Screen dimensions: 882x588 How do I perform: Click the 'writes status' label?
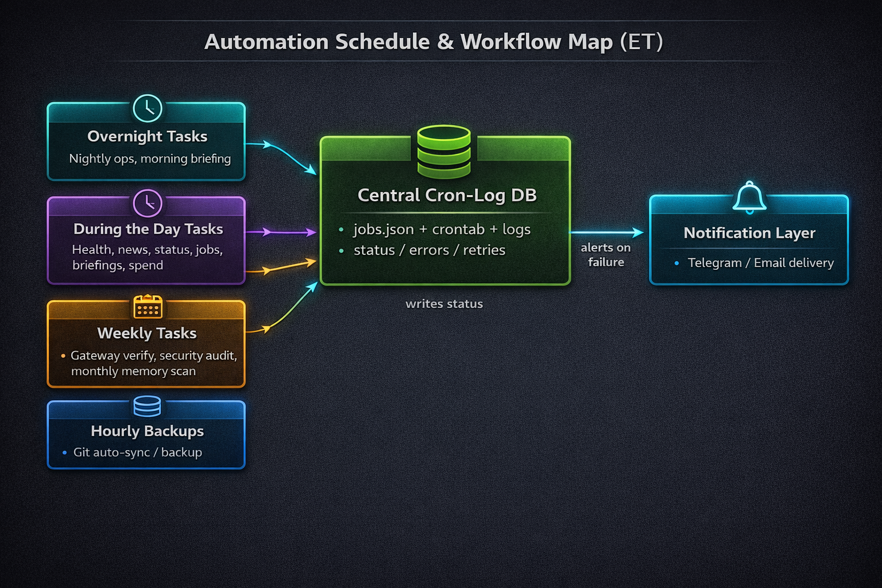[444, 304]
